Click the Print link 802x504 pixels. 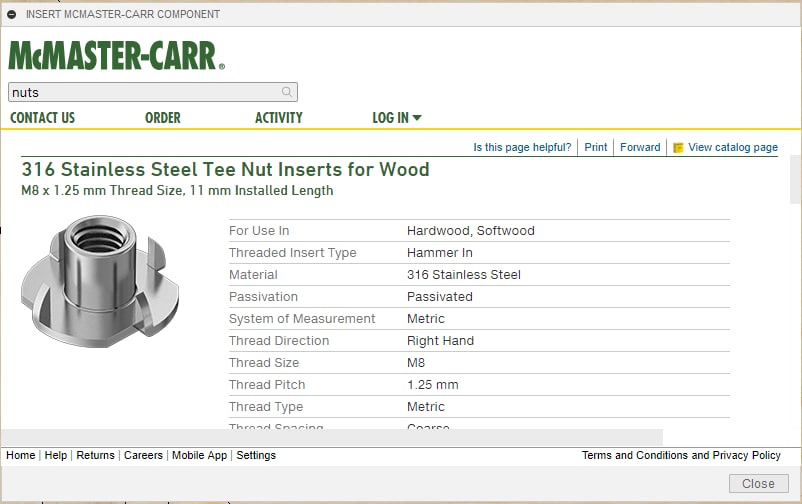pos(595,147)
